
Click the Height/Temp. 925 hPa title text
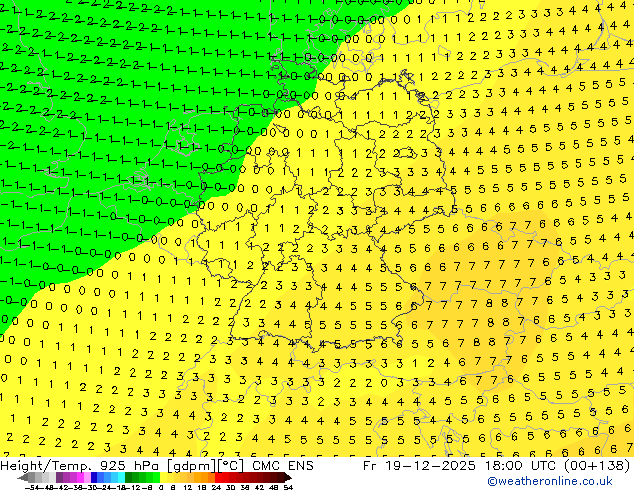tap(82, 466)
